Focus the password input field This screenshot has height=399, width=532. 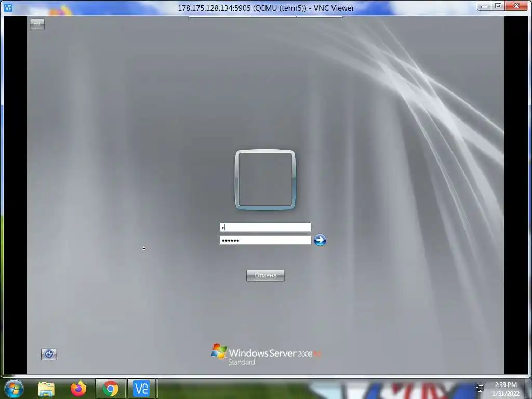265,240
